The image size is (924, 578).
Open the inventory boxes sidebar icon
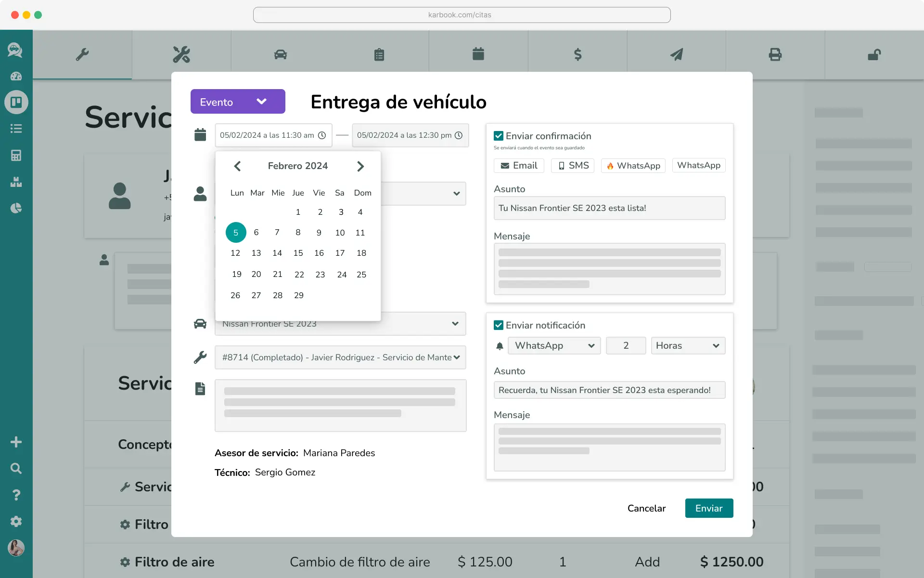click(x=16, y=182)
